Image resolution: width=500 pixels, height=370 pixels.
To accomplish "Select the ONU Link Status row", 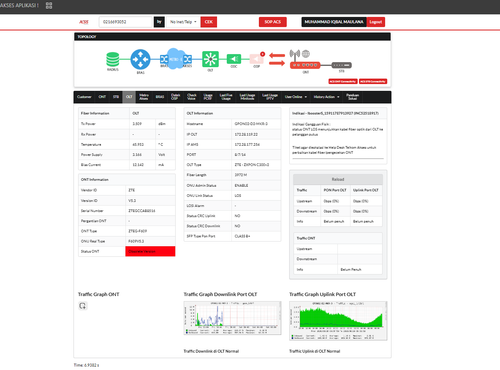I will click(232, 195).
